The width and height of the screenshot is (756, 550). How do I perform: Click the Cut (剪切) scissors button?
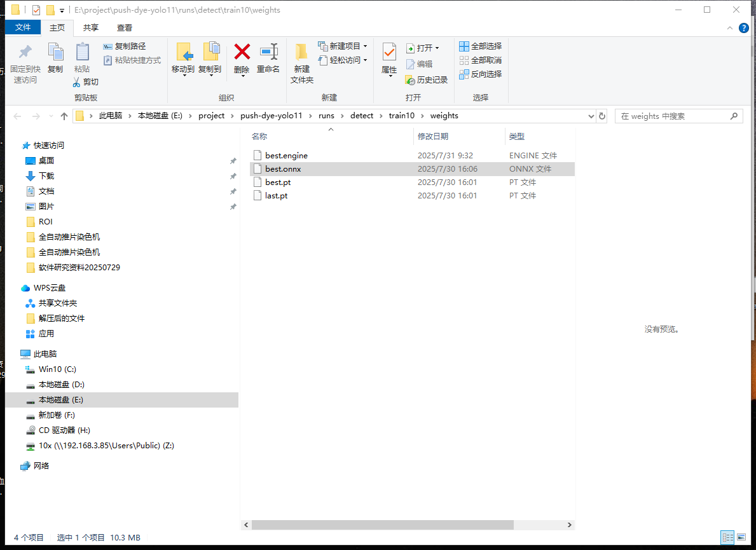click(x=85, y=82)
